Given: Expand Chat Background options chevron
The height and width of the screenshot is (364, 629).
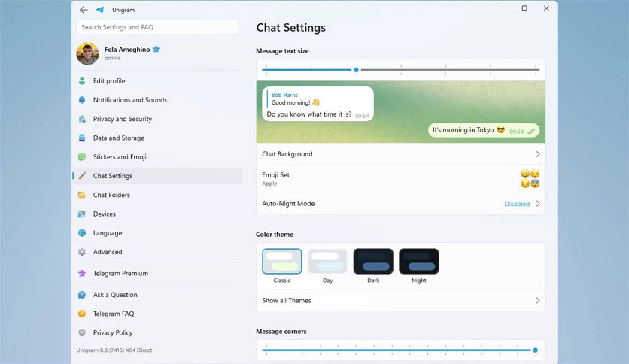Looking at the screenshot, I should [538, 154].
